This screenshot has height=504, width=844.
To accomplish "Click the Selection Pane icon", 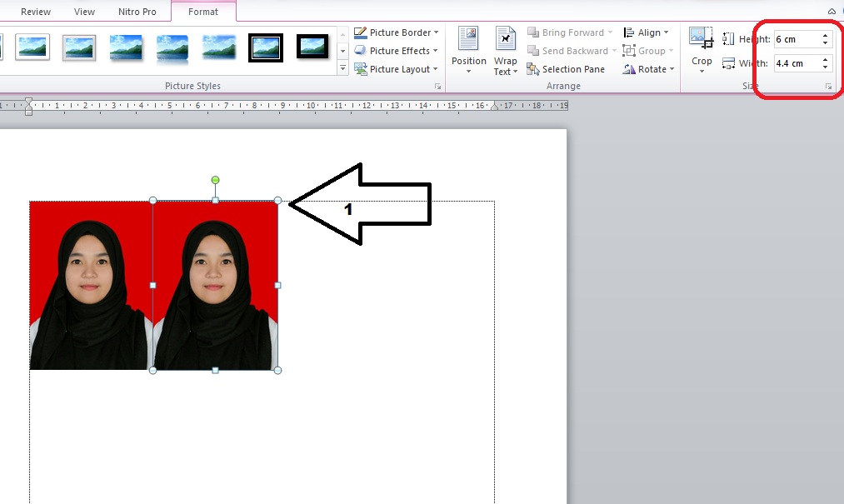I will (533, 69).
